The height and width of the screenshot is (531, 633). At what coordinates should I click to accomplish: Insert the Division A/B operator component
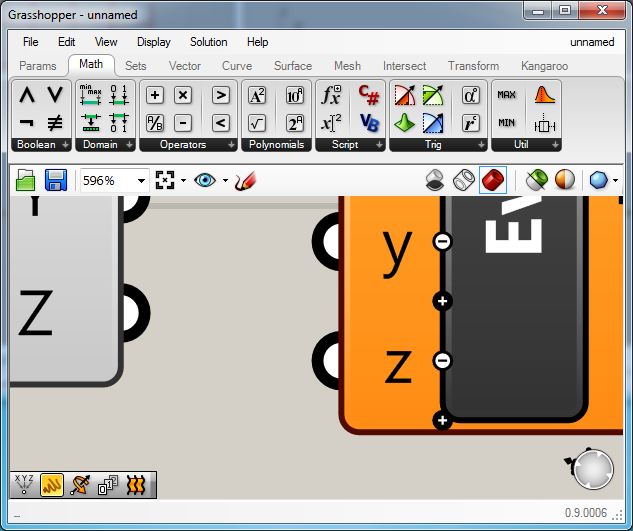click(x=155, y=123)
